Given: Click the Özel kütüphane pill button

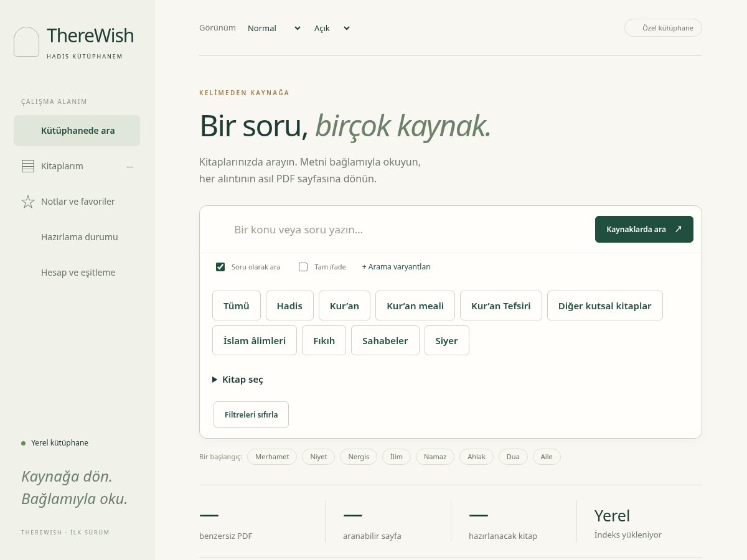Looking at the screenshot, I should 663,28.
